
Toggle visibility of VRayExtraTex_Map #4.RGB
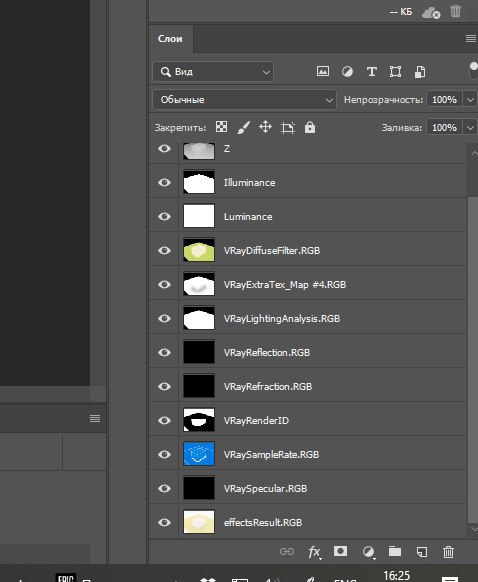coord(164,284)
